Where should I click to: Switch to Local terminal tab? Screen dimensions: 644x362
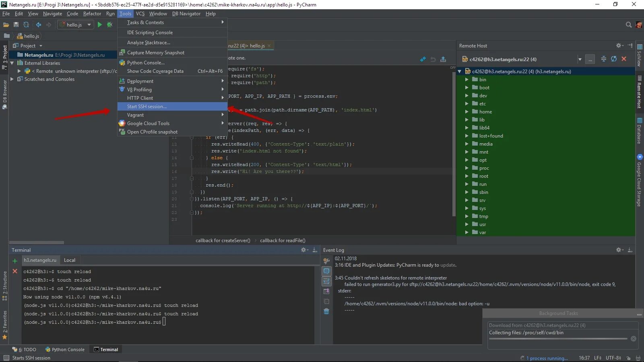[x=70, y=260]
